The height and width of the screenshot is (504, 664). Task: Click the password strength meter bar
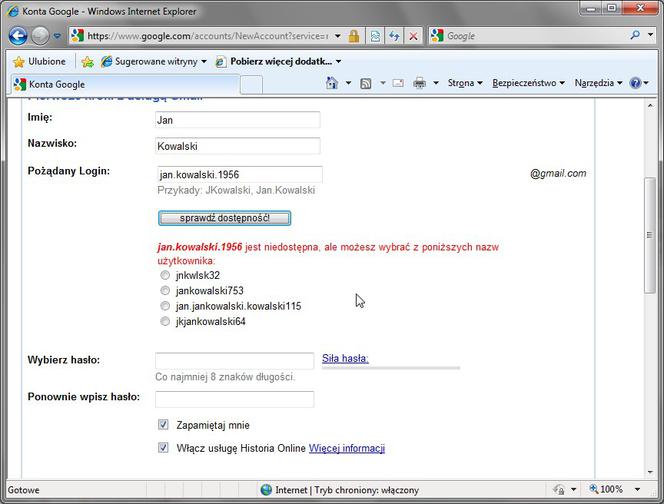click(x=391, y=368)
